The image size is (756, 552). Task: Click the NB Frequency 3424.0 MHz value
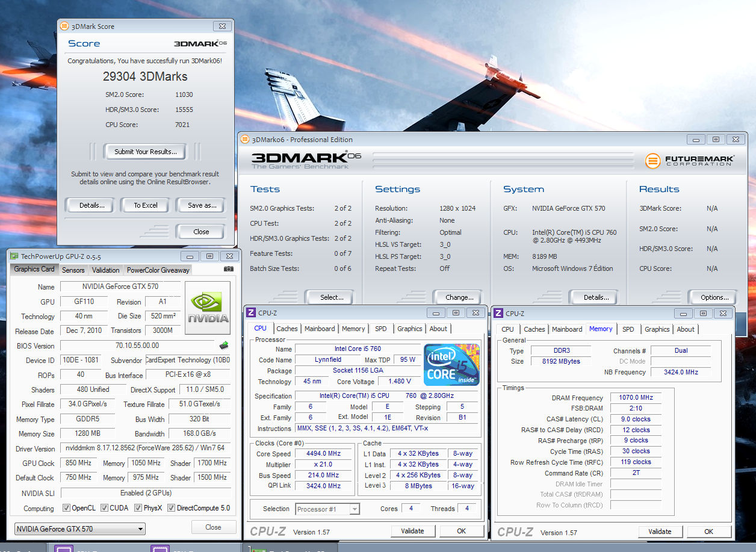[x=681, y=372]
